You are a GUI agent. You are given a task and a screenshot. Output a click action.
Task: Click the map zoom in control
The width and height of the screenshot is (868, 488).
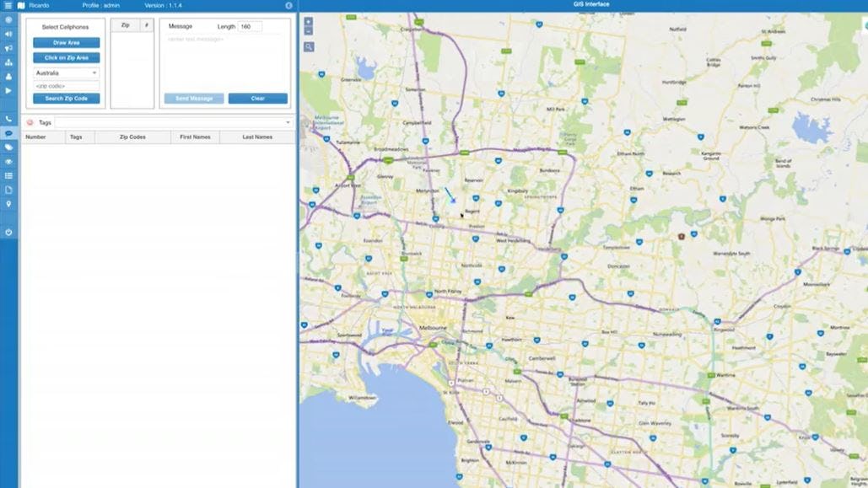(x=309, y=20)
